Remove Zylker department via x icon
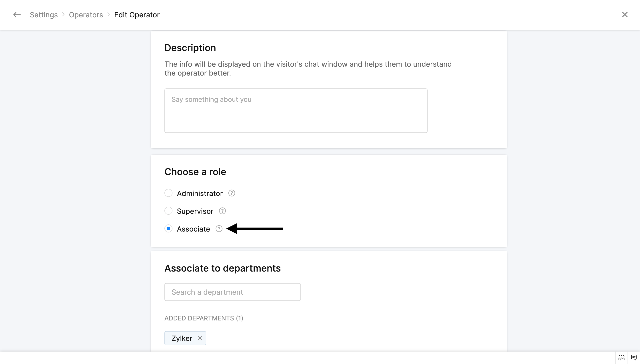Image resolution: width=640 pixels, height=364 pixels. click(200, 338)
